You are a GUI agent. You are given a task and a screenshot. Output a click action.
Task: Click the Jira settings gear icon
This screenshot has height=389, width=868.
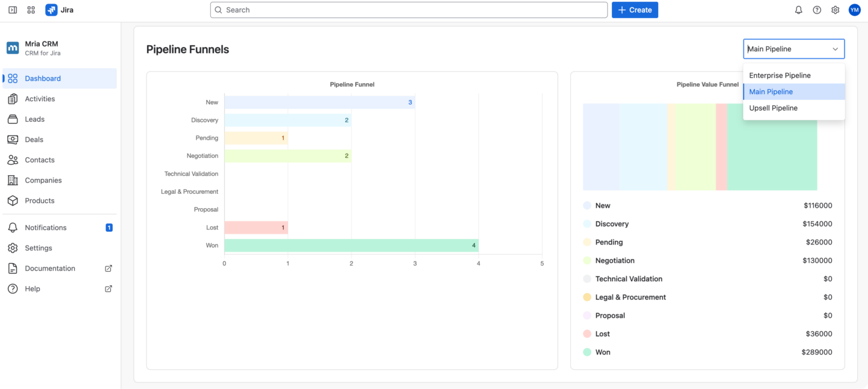coord(835,10)
